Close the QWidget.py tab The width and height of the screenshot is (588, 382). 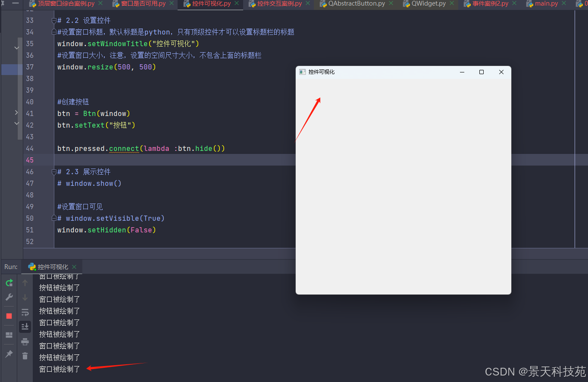[x=452, y=3]
